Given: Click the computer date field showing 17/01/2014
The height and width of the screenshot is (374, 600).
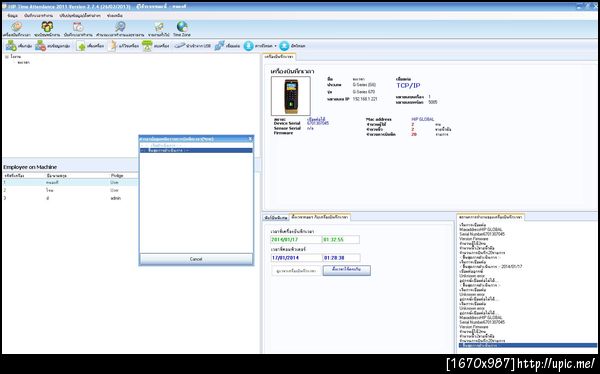Looking at the screenshot, I should tap(295, 258).
